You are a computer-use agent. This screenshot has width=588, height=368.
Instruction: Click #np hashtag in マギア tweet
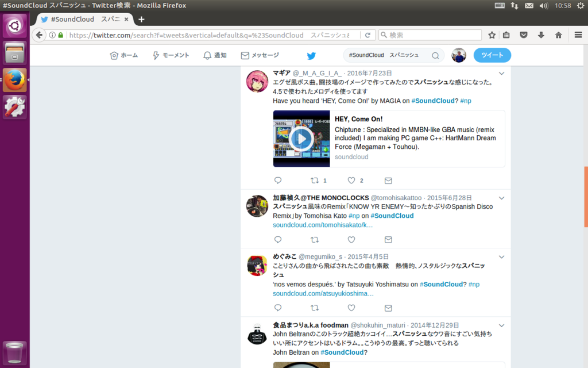[466, 101]
